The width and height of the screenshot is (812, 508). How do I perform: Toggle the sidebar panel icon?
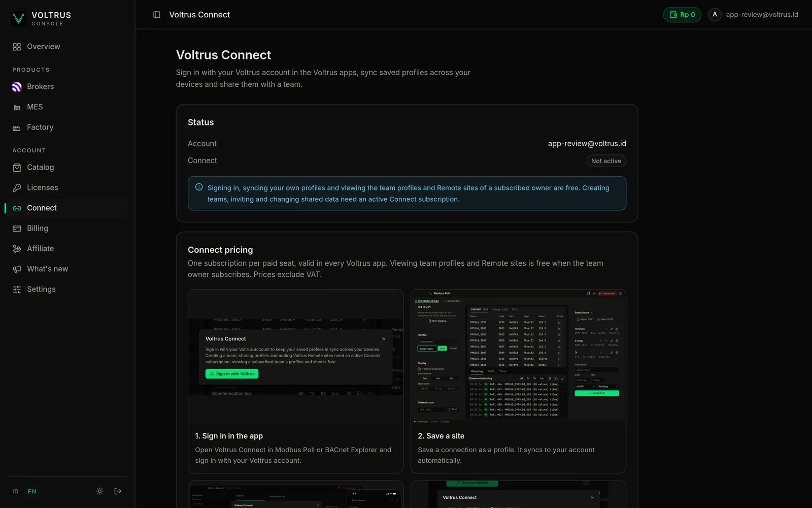pos(157,15)
